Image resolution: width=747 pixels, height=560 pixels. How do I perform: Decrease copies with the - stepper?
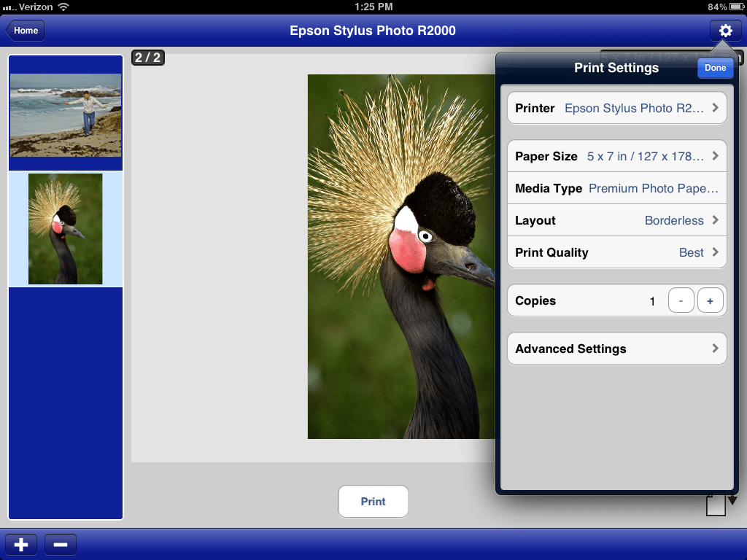[x=681, y=300]
